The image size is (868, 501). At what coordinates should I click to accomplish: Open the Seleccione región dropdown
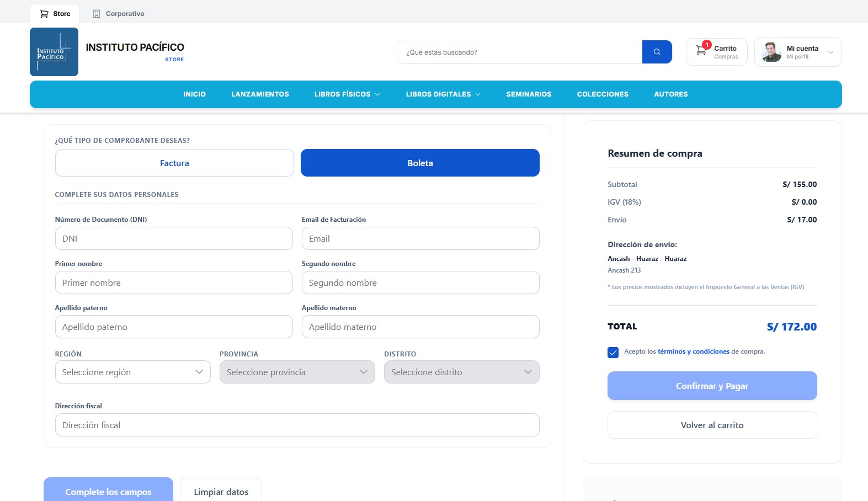(133, 372)
